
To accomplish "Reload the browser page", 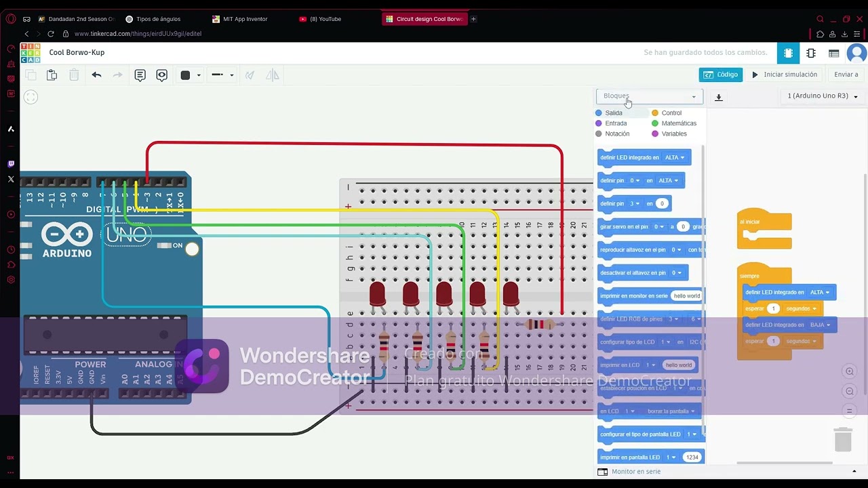I will (x=50, y=34).
